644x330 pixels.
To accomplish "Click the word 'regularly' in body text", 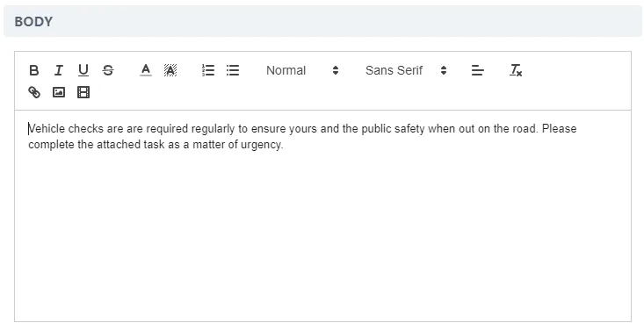I will (213, 129).
